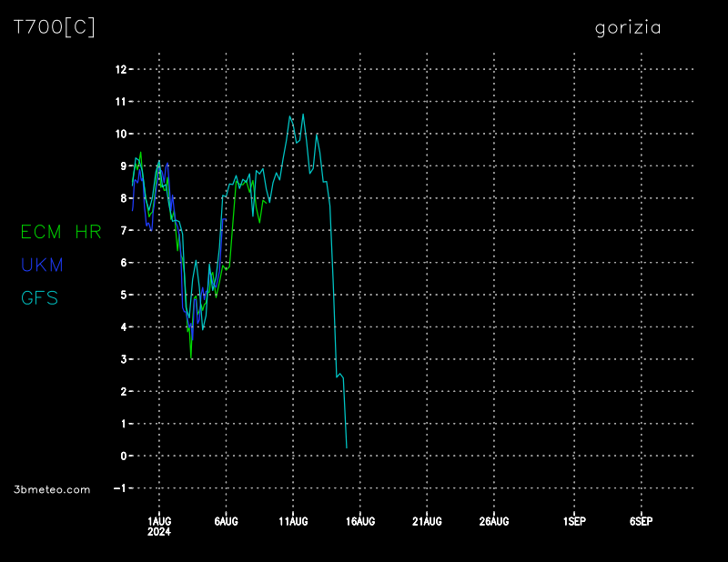Click the 2024 year label below 1AUG

pos(159,531)
